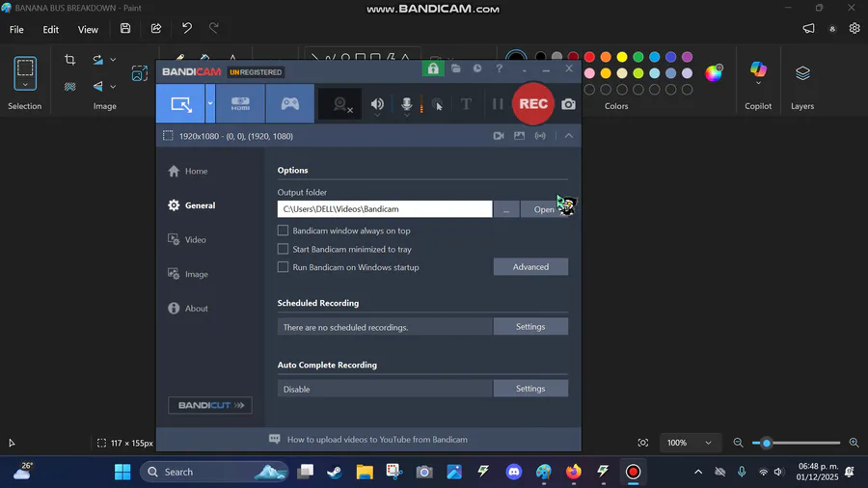Open the Video tab in Bandicam sidebar
The width and height of the screenshot is (868, 488).
[x=187, y=239]
